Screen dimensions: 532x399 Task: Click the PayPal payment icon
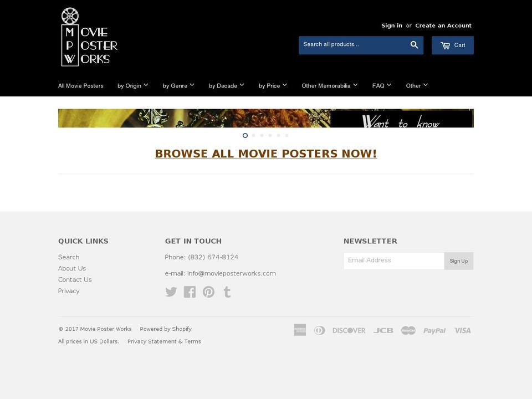click(x=434, y=330)
